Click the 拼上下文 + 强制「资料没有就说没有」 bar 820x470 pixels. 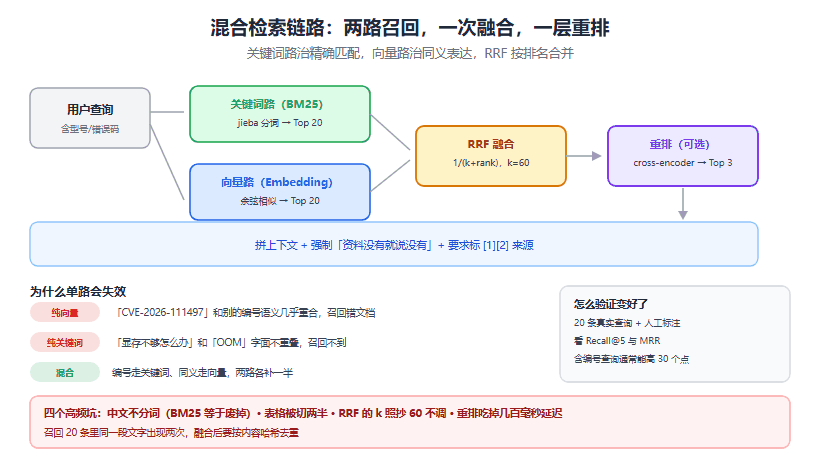394,245
